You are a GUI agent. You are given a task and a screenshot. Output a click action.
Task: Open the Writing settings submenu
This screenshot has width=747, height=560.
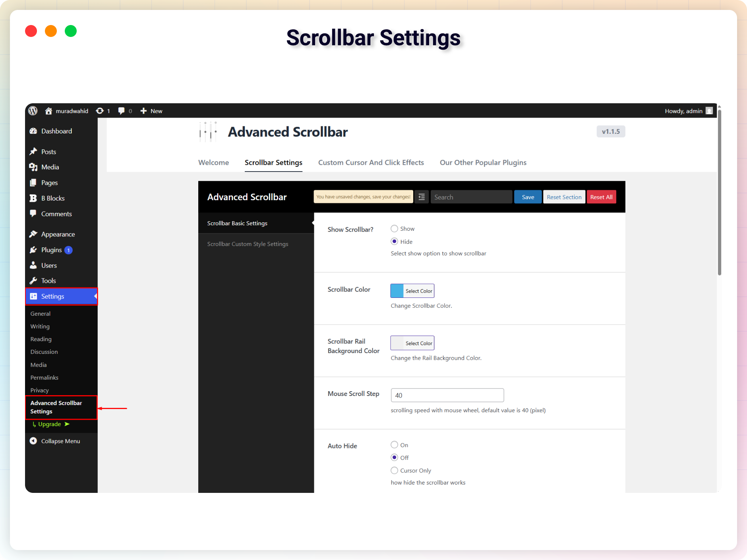click(x=40, y=326)
